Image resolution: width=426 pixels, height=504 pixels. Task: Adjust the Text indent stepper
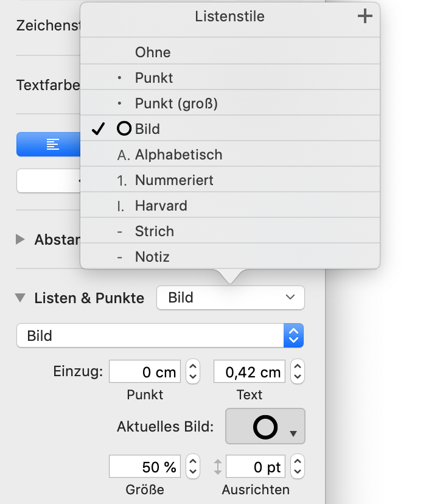298,371
